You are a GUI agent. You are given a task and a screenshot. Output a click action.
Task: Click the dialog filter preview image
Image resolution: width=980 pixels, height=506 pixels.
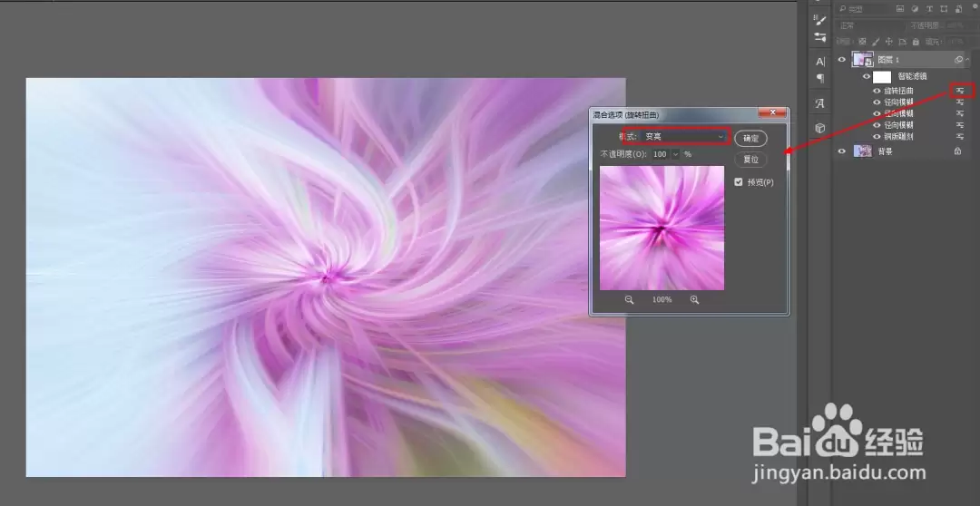pos(661,228)
